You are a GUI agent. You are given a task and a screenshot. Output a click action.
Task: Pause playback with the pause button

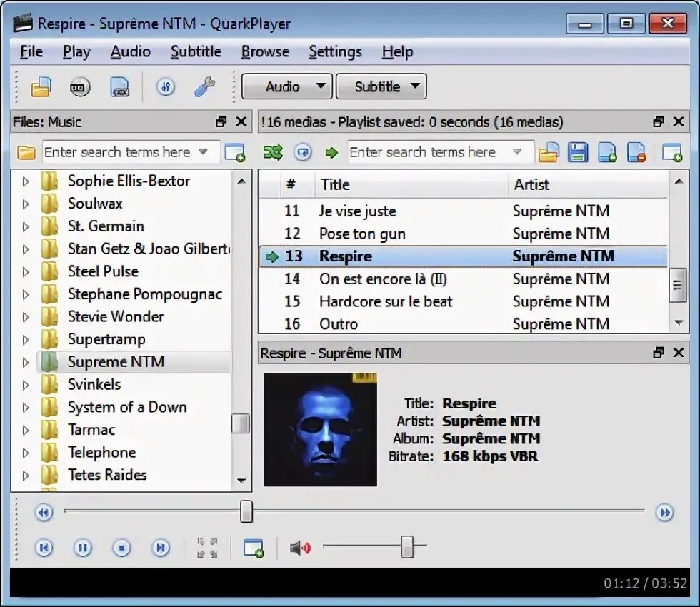click(83, 547)
